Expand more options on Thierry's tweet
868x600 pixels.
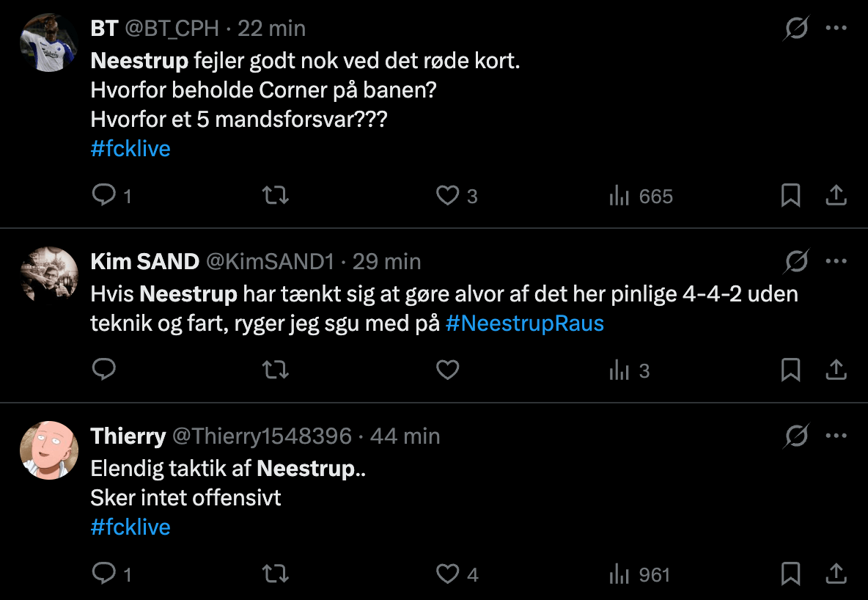point(836,436)
